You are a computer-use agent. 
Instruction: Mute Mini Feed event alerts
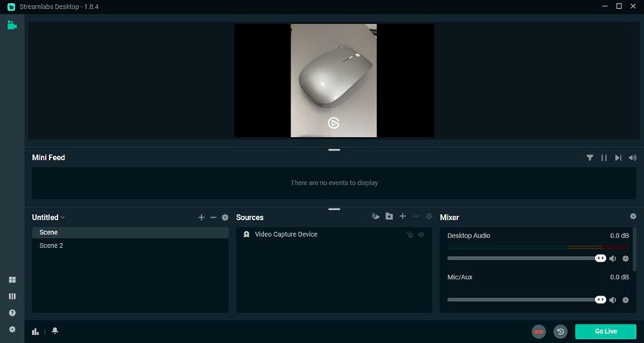(x=633, y=158)
